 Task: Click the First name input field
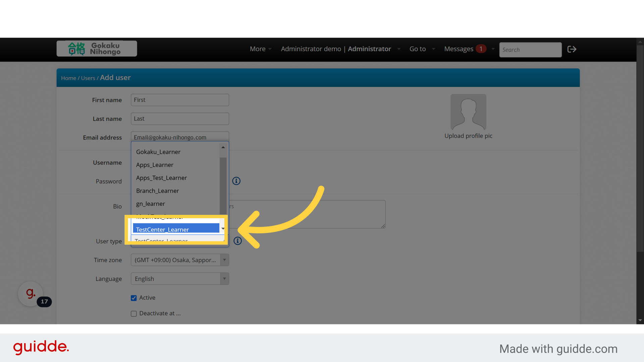pyautogui.click(x=180, y=100)
